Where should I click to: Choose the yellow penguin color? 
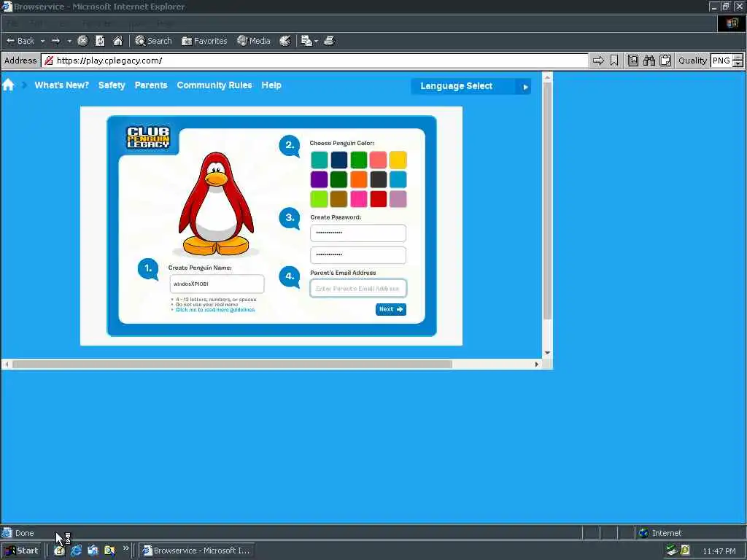tap(398, 160)
